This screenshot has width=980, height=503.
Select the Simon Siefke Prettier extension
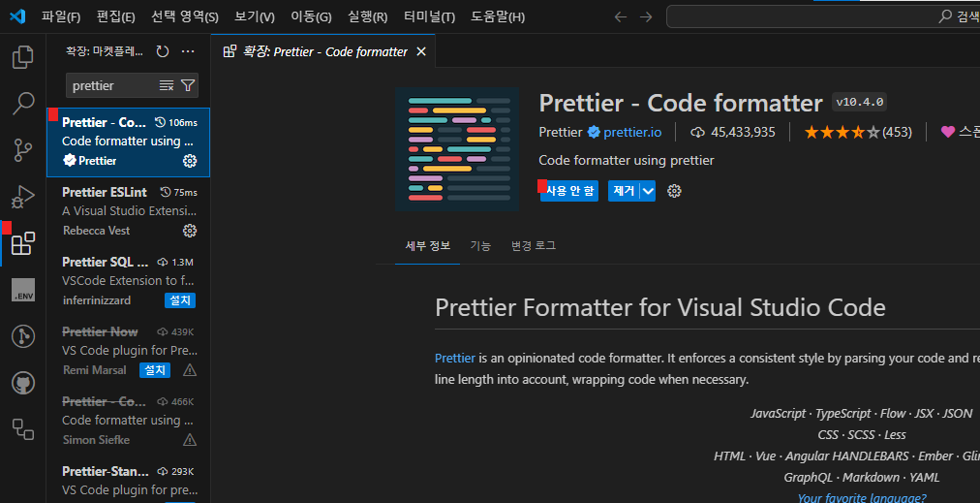pos(128,422)
